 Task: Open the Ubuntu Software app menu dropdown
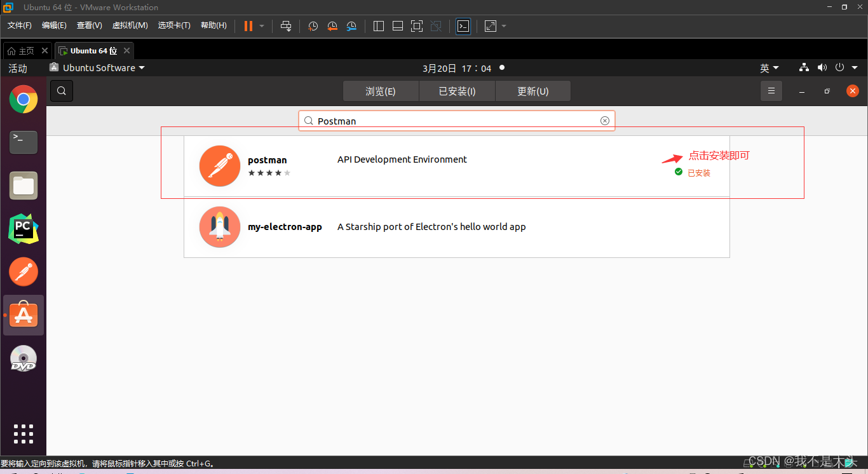[x=97, y=68]
